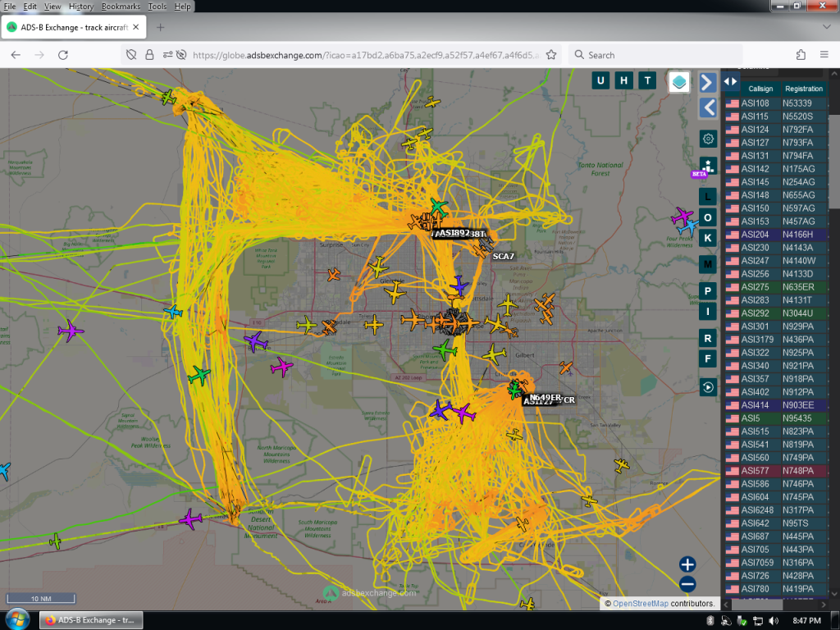Open the Help menu
The height and width of the screenshot is (630, 840).
[x=182, y=7]
